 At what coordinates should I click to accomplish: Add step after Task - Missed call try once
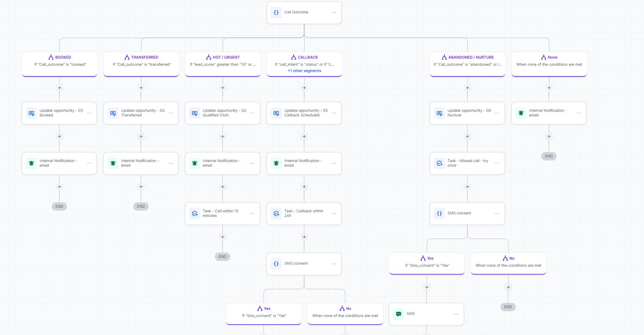pyautogui.click(x=467, y=187)
